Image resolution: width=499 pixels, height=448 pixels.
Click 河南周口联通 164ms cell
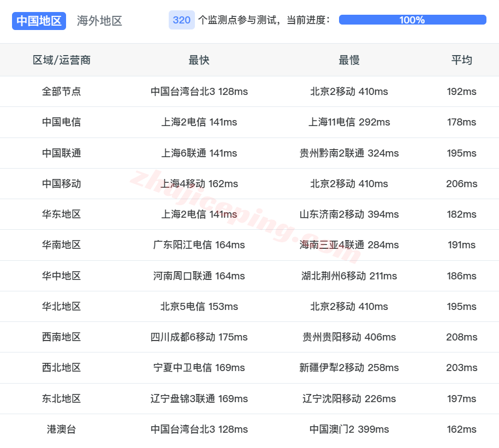(199, 276)
